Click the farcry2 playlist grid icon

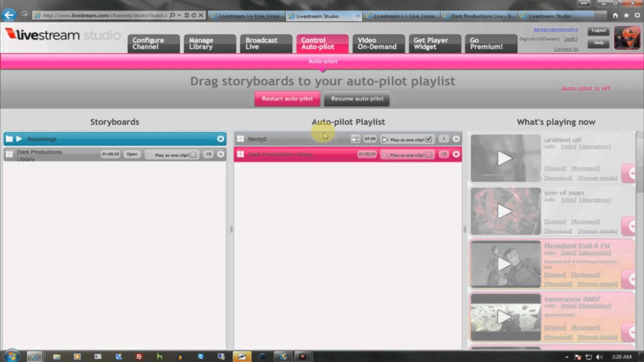tap(240, 139)
